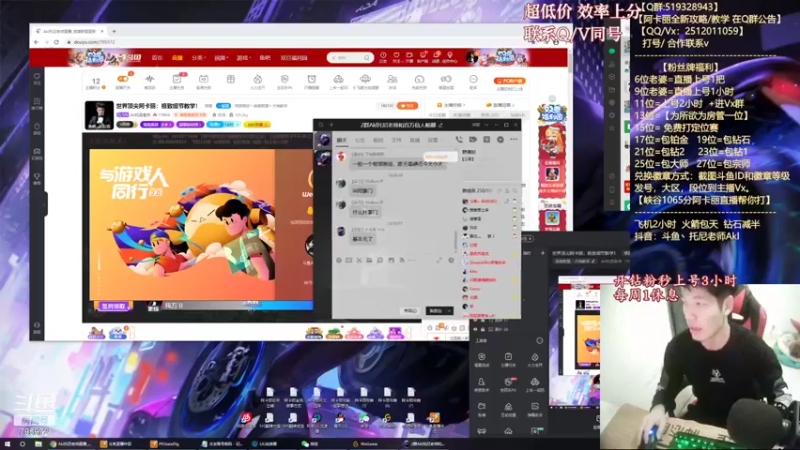Screen dimensions: 800x450
Task: Open 上车一起玩 car icon in web toolbar
Action: point(338,81)
